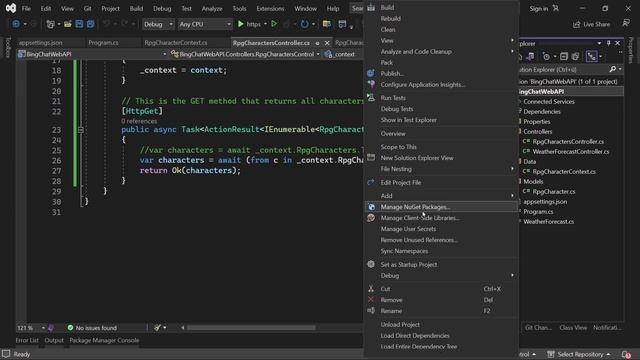Select Manage User Secrets menu entry
640x360 pixels.
(441, 229)
